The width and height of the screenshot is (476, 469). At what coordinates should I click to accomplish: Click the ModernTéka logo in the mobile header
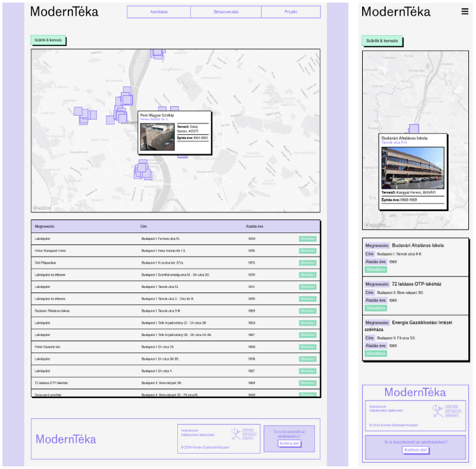395,12
